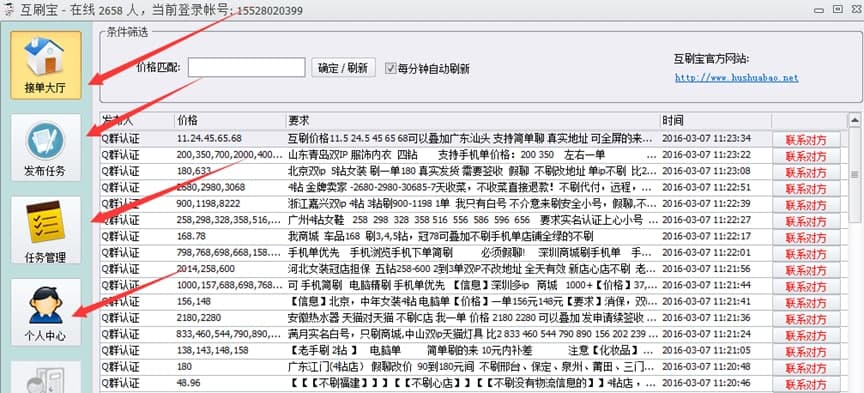The width and height of the screenshot is (864, 393).
Task: Click 联系对方 for the 11:22:39 row
Action: [806, 205]
